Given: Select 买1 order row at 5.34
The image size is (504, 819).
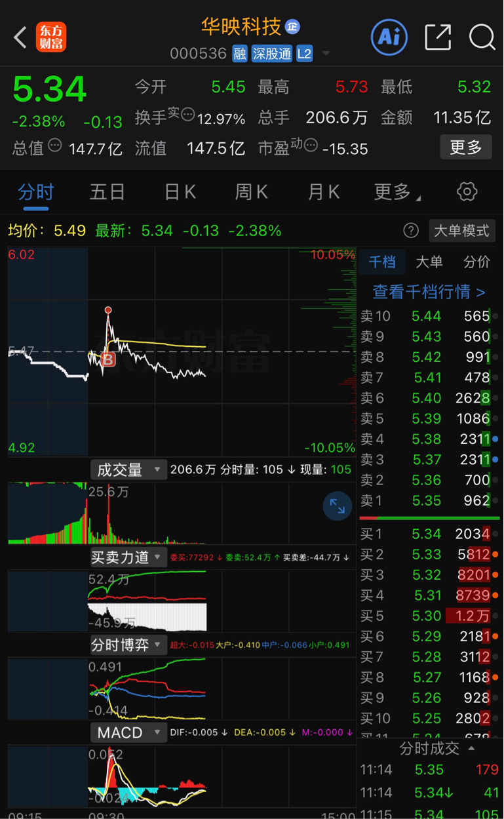Looking at the screenshot, I should click(x=429, y=534).
